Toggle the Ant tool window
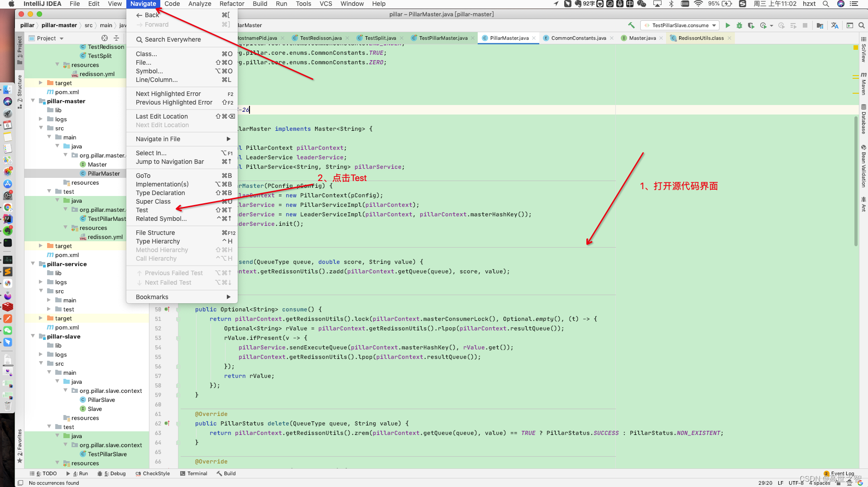The height and width of the screenshot is (487, 868). pyautogui.click(x=863, y=204)
